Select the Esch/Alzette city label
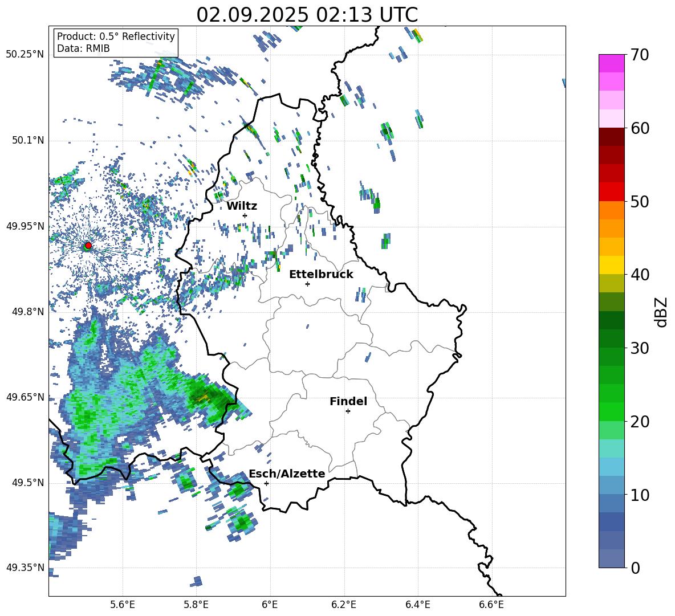 (287, 474)
